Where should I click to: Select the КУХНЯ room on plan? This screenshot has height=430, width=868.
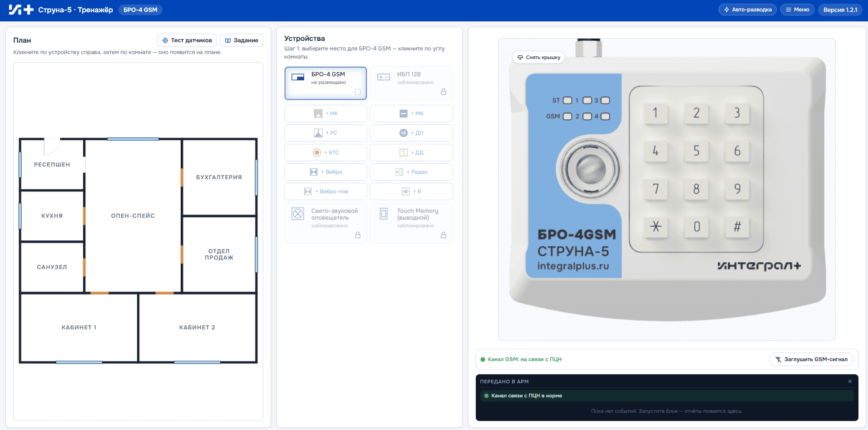coord(52,216)
